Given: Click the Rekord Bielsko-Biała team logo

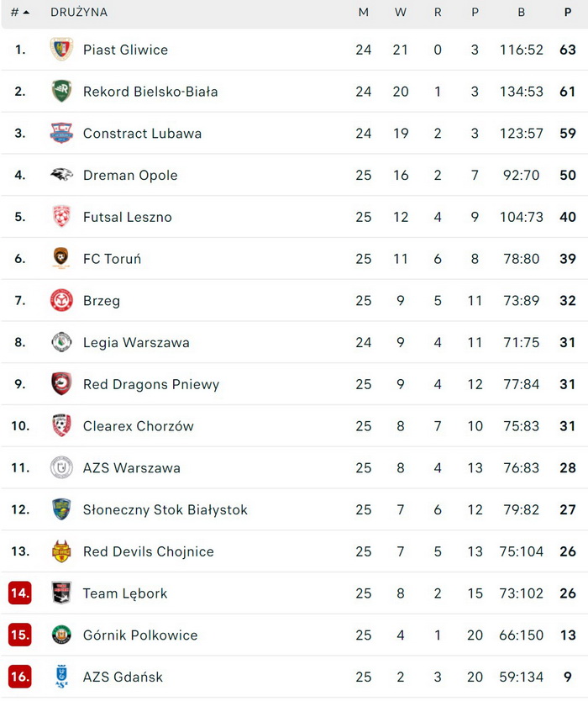Looking at the screenshot, I should (61, 92).
